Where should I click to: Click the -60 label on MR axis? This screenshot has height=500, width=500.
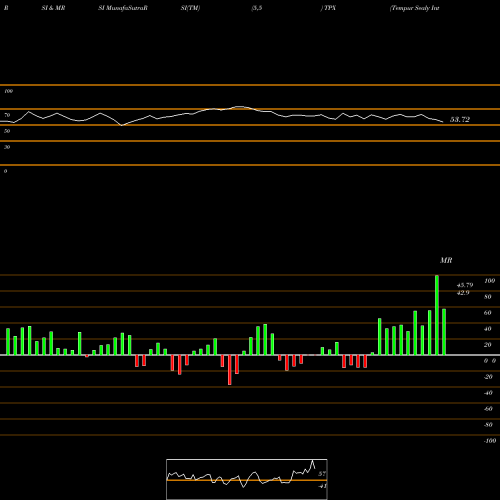[x=488, y=409]
